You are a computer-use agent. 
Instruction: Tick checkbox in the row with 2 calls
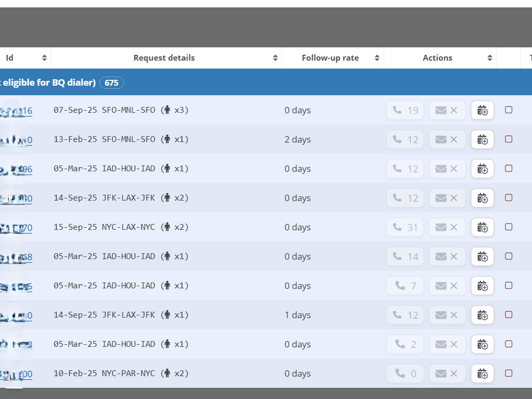509,344
